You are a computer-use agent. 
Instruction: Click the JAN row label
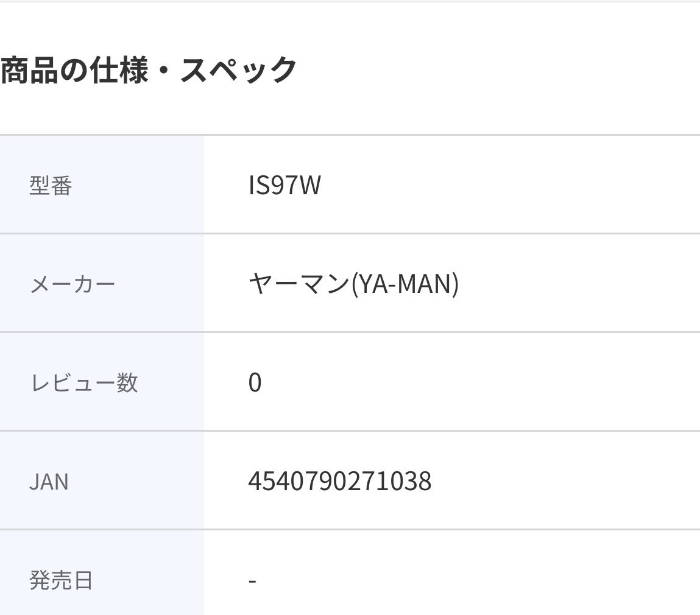(49, 482)
